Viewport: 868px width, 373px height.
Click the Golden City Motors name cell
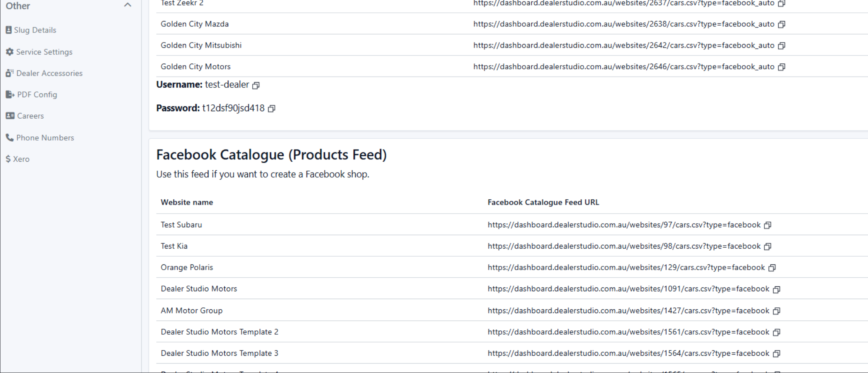pos(195,67)
